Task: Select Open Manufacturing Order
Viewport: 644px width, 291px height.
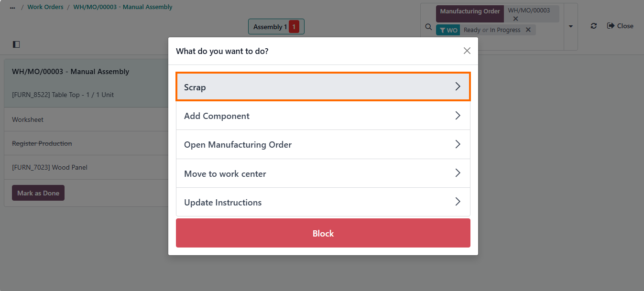Action: point(323,144)
